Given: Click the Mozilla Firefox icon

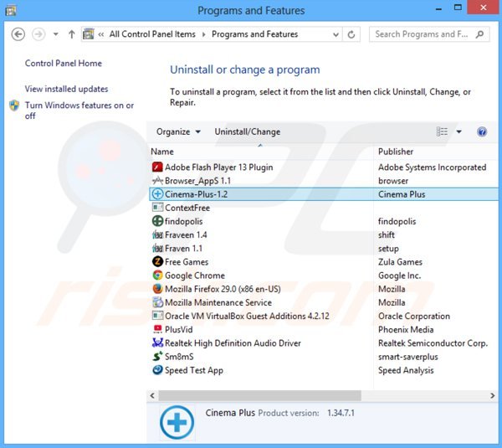Looking at the screenshot, I should point(157,289).
